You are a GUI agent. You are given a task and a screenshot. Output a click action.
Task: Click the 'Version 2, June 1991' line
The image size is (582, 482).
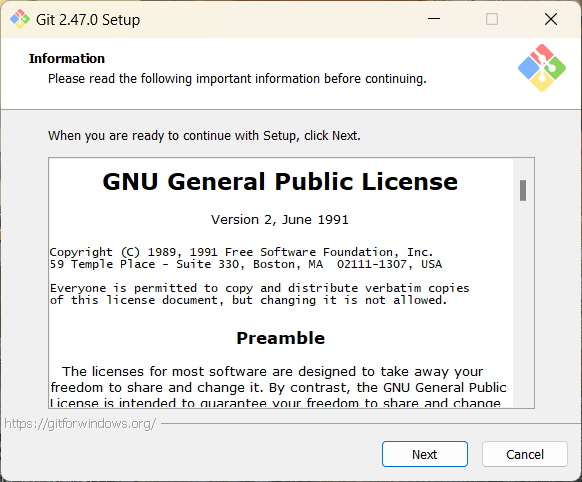(x=280, y=220)
